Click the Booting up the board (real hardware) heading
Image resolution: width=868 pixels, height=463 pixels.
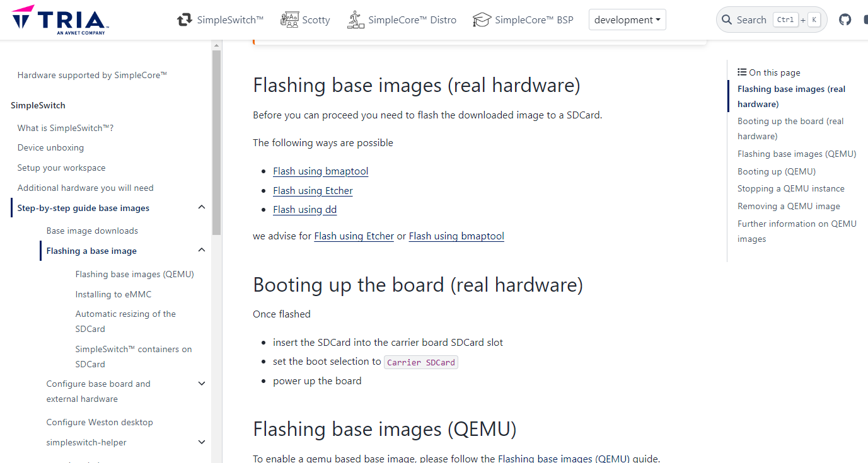point(418,285)
